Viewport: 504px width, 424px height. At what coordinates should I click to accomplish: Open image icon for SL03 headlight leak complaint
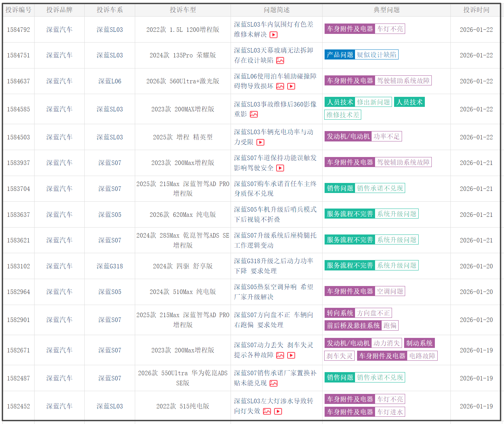(267, 411)
